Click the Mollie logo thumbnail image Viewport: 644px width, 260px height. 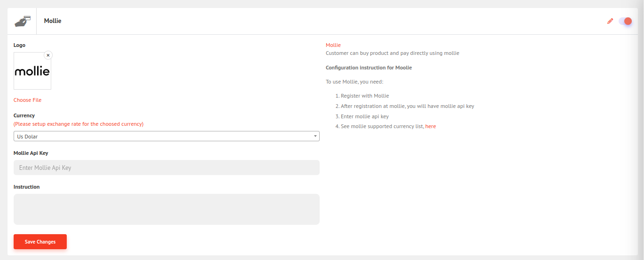point(32,72)
